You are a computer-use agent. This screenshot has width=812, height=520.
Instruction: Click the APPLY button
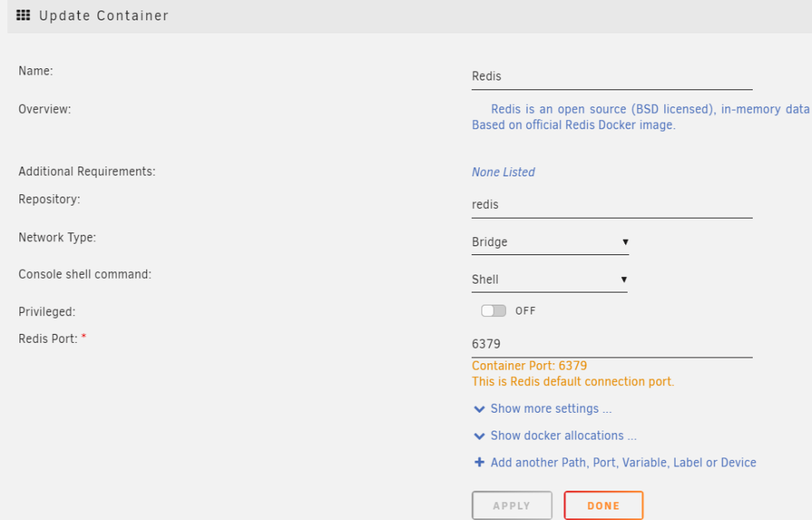click(512, 505)
